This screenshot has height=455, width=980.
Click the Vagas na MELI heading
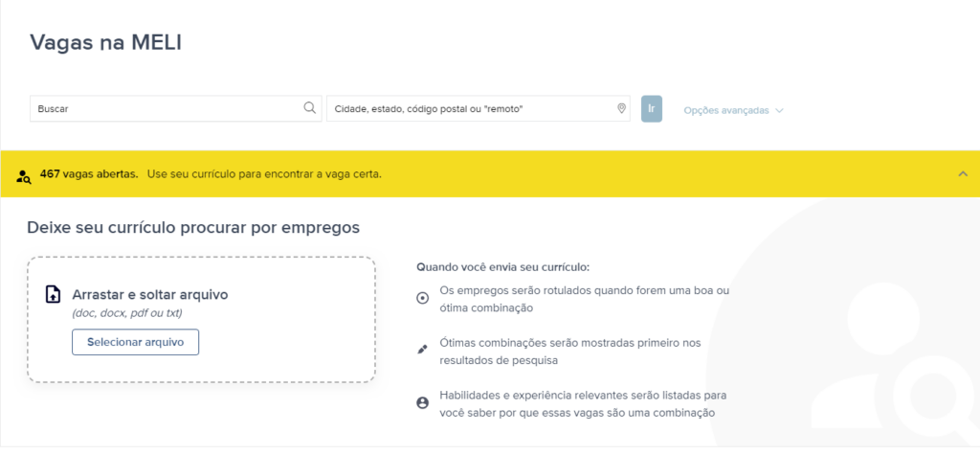(105, 42)
